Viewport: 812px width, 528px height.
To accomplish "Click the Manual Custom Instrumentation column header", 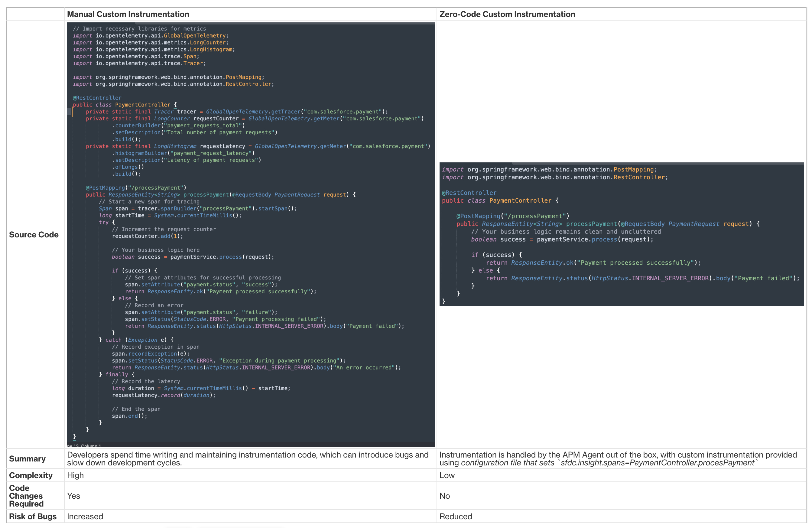I will click(x=128, y=14).
